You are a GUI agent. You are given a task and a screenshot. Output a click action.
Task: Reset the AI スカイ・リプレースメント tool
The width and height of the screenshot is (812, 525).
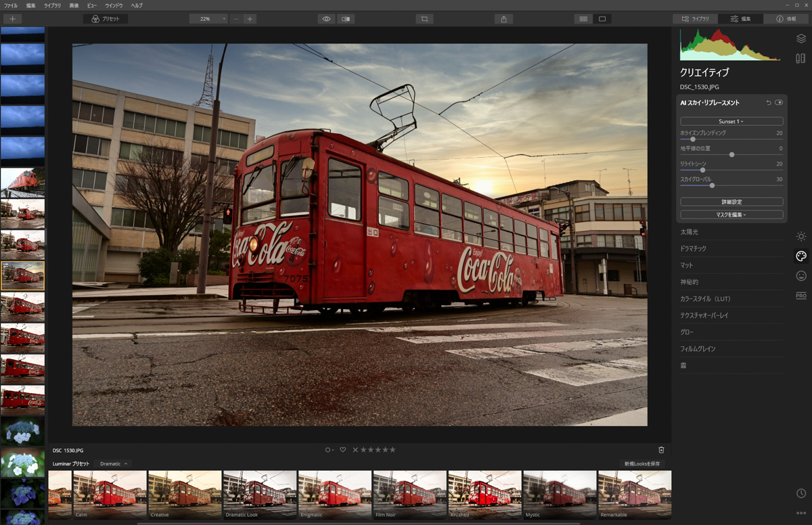point(769,103)
